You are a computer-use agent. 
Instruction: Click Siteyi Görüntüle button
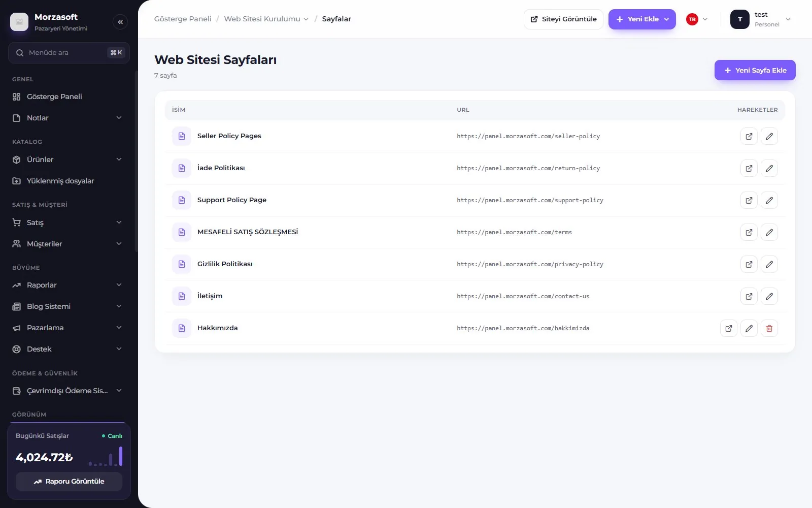563,19
